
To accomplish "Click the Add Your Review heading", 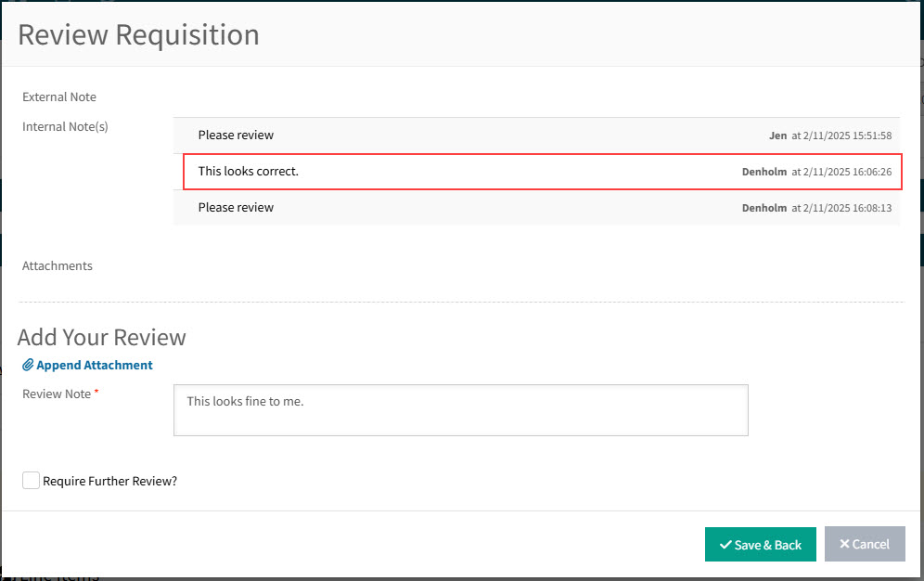I will click(102, 337).
